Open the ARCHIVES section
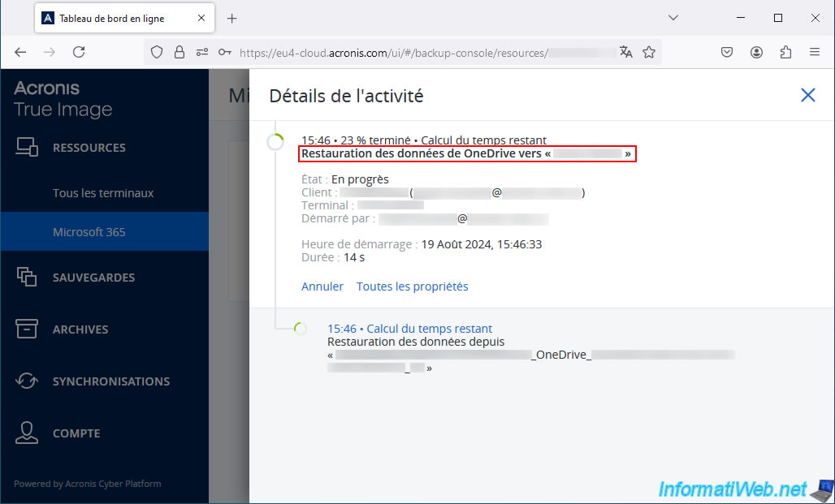The height and width of the screenshot is (504, 835). pyautogui.click(x=80, y=330)
